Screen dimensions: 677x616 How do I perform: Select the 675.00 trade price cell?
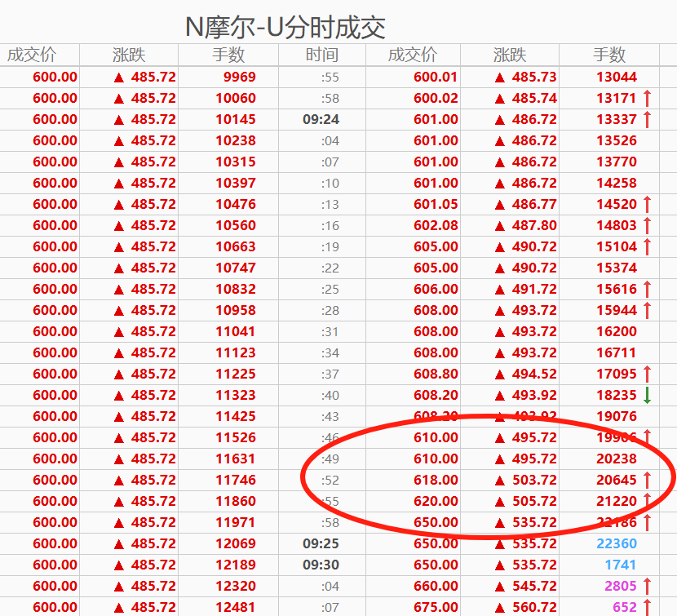(x=436, y=607)
